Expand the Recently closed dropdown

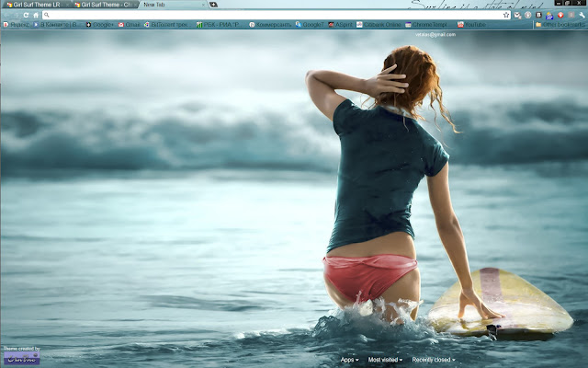[434, 360]
